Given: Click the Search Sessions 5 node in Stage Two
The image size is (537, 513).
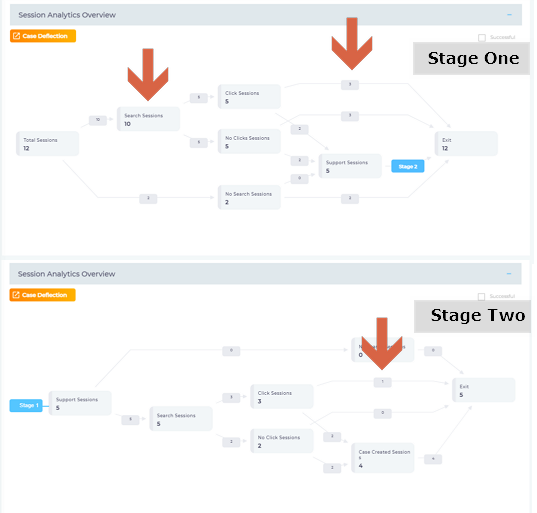Looking at the screenshot, I should click(x=181, y=419).
